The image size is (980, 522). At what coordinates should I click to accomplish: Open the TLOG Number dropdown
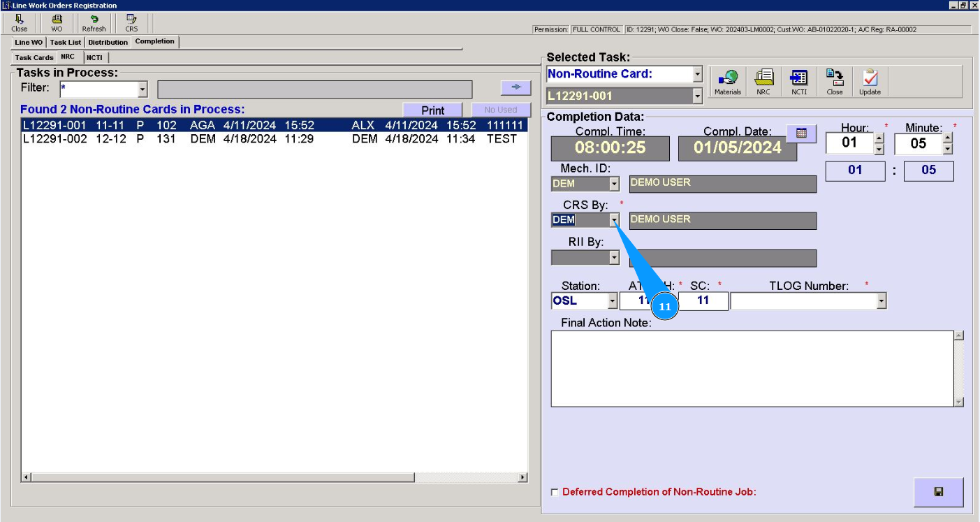[882, 301]
